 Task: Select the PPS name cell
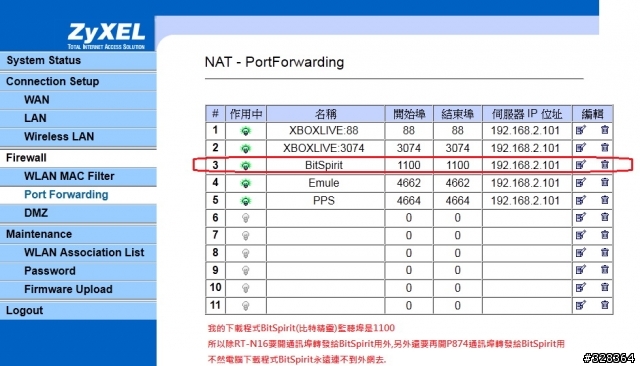pos(325,201)
